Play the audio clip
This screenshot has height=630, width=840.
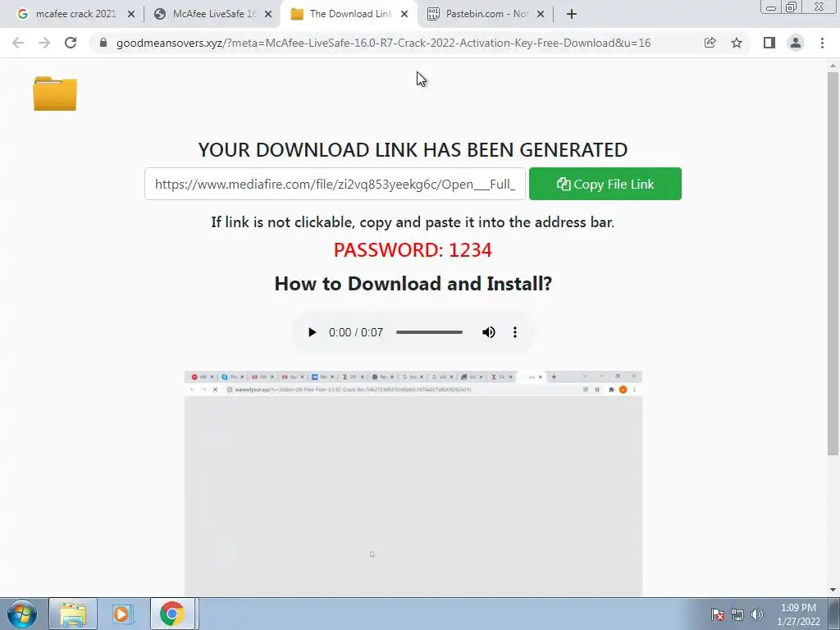312,332
